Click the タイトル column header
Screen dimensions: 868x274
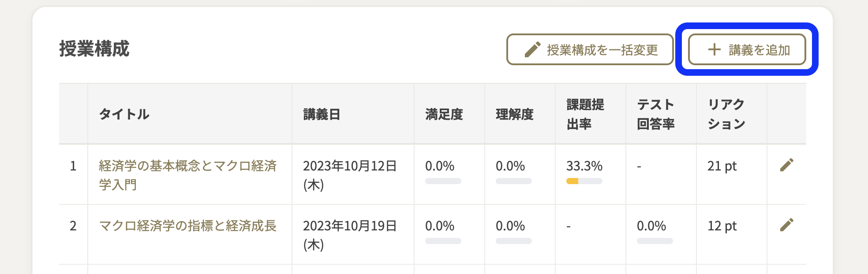124,114
